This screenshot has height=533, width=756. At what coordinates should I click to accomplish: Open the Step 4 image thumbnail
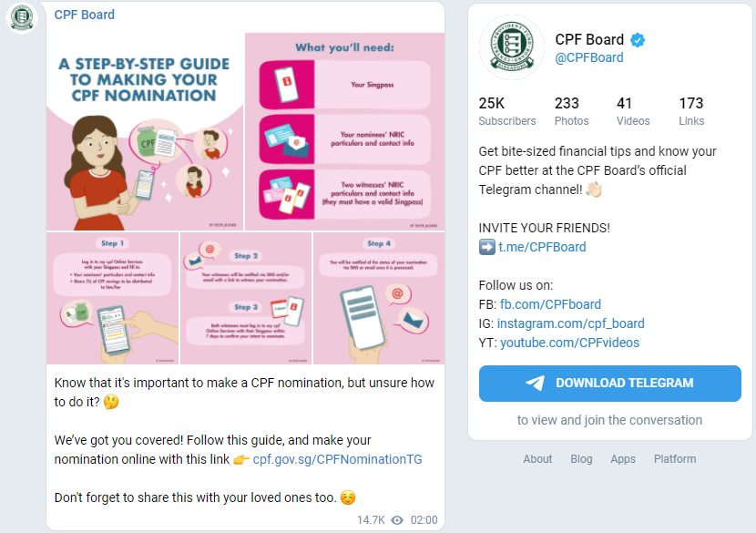point(379,298)
